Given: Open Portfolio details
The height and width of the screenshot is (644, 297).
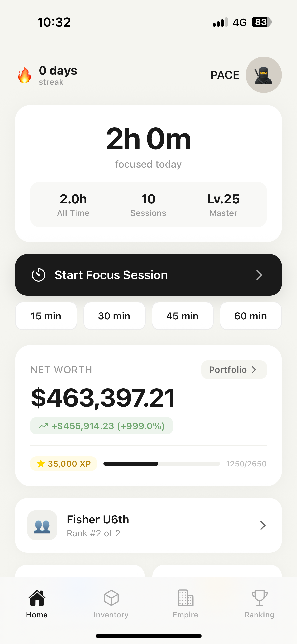Looking at the screenshot, I should click(x=234, y=370).
